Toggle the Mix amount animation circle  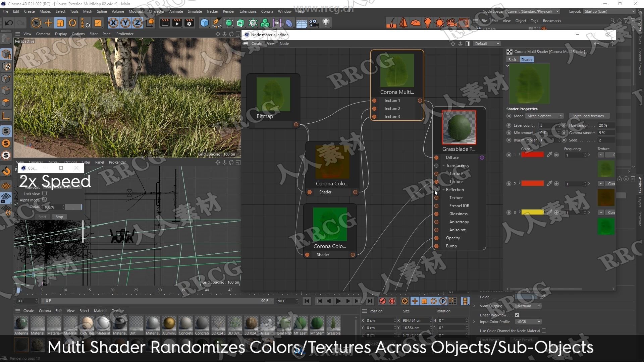[x=509, y=133]
